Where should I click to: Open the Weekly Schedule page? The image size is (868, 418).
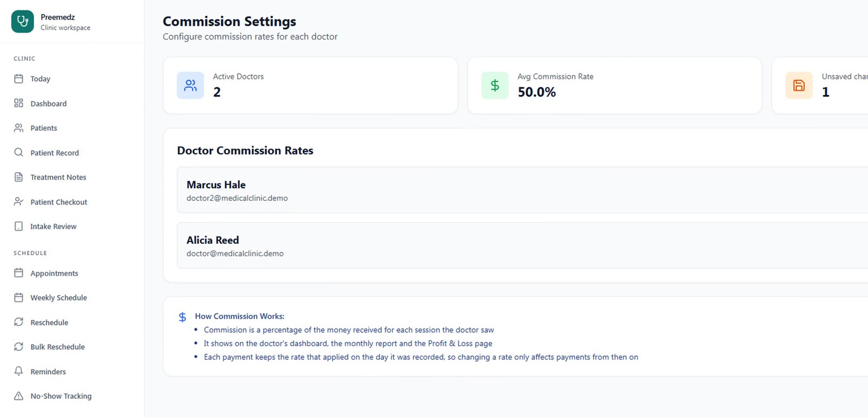72,297
